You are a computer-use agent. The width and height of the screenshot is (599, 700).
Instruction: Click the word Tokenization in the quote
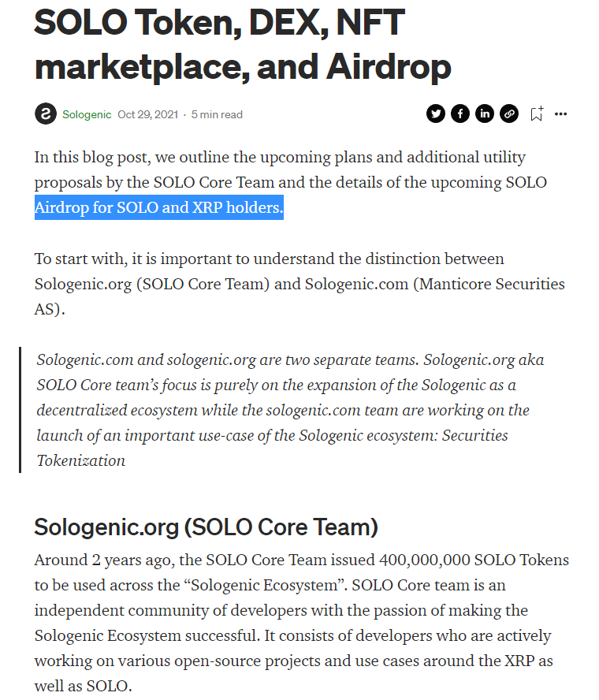pyautogui.click(x=81, y=460)
